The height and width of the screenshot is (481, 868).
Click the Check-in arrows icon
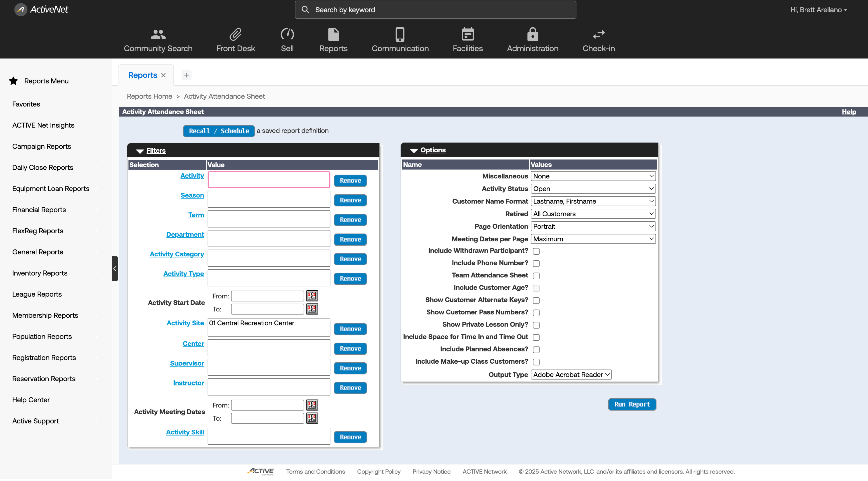point(598,34)
